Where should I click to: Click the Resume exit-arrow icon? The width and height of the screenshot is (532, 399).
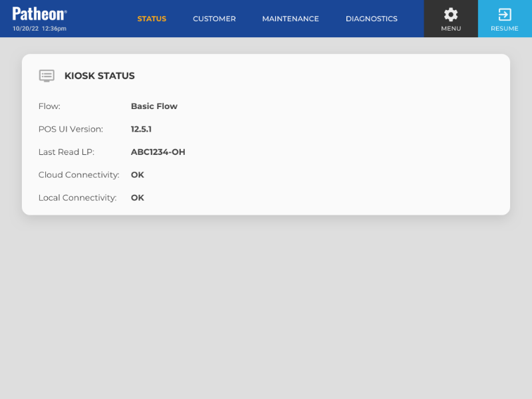[x=505, y=14]
